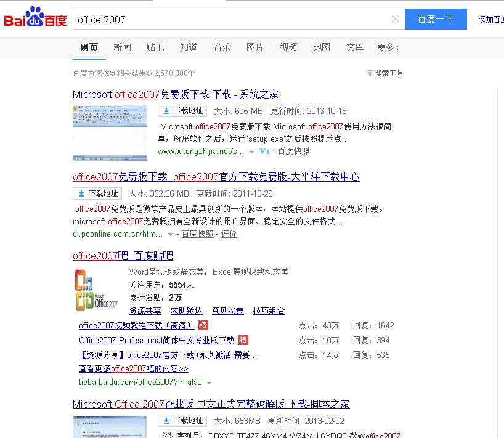This screenshot has height=438, width=504.
Task: Click the 回复: 1642 text
Action: [x=373, y=325]
